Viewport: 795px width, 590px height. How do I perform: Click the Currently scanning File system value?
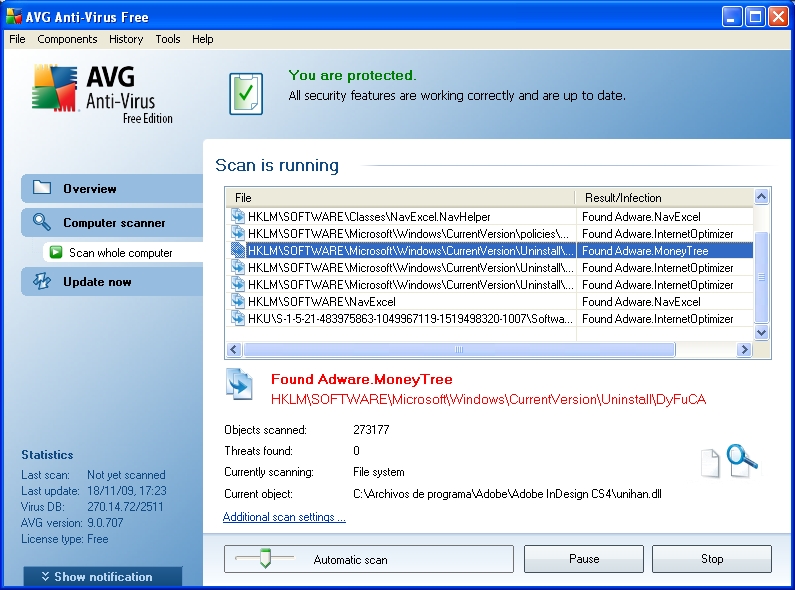[x=379, y=472]
